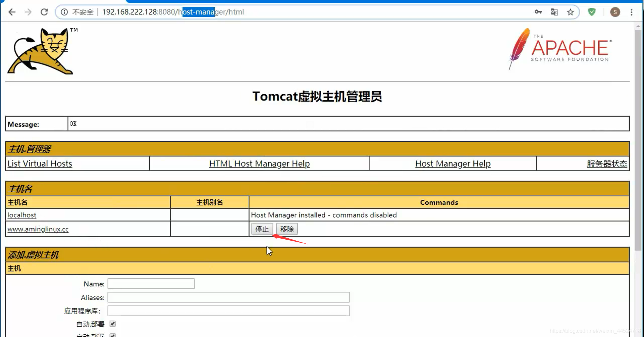Image resolution: width=644 pixels, height=337 pixels.
Task: Click the address bar URL
Action: pos(173,12)
